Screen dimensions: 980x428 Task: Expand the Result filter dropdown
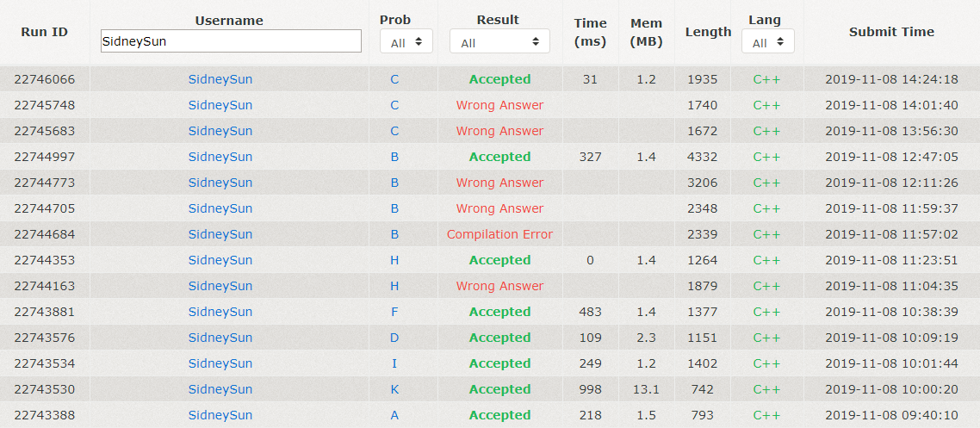pos(499,41)
